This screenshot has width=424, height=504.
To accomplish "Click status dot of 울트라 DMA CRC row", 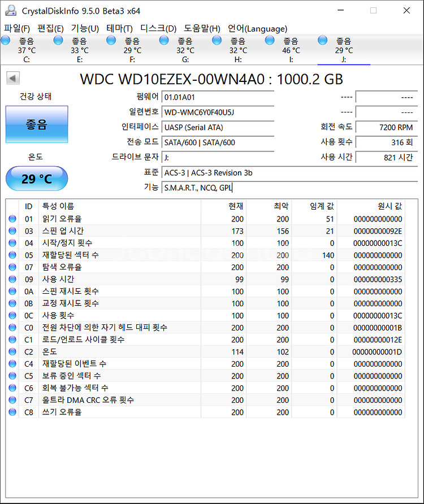I will pos(12,400).
